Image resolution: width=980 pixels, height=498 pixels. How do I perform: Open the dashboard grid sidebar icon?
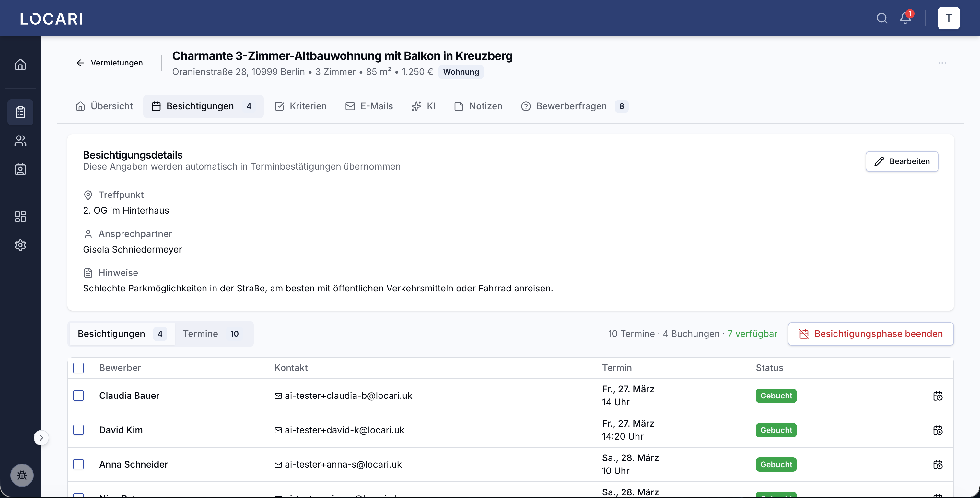click(20, 217)
